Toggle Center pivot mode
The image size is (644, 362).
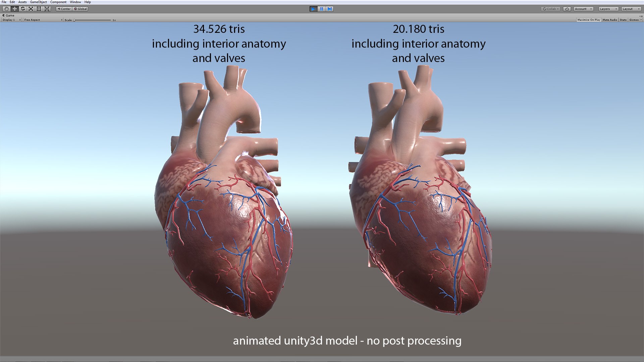(x=64, y=9)
